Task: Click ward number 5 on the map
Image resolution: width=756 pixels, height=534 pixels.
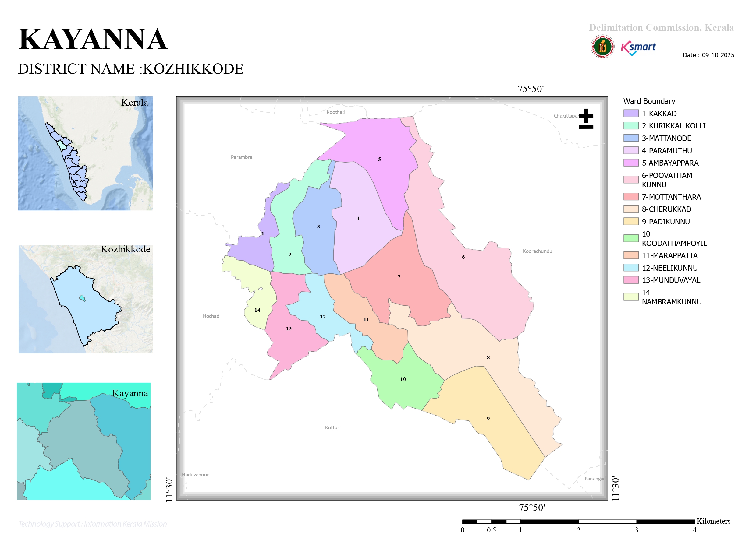Action: (379, 159)
